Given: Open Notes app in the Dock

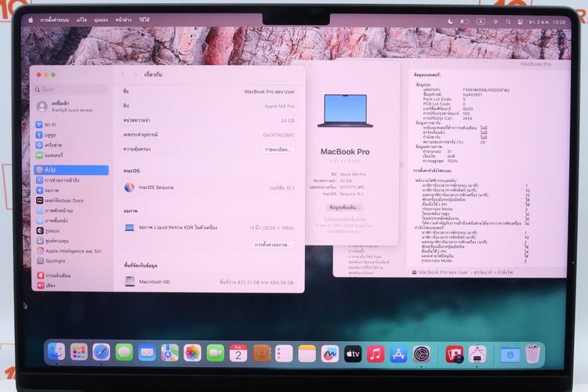Looking at the screenshot, I should coord(307,354).
